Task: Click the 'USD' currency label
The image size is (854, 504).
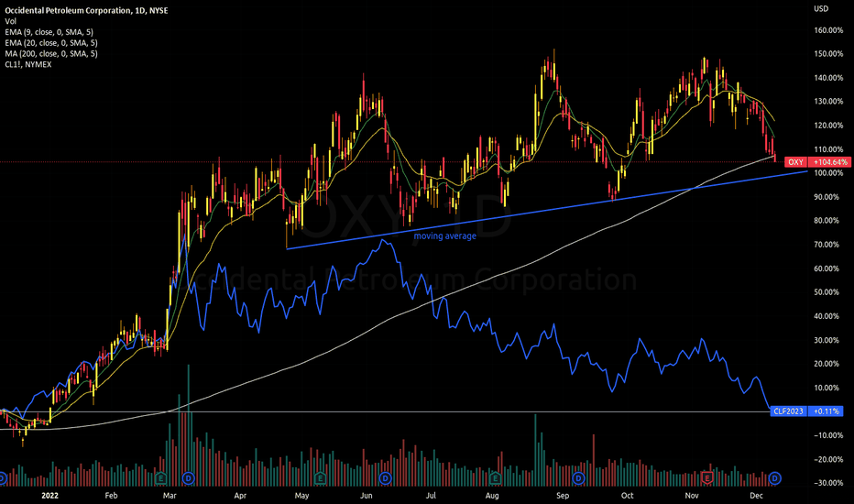Action: point(821,8)
